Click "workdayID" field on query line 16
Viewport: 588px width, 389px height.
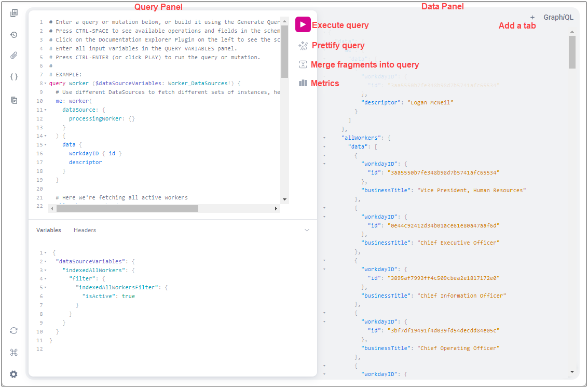(x=84, y=153)
